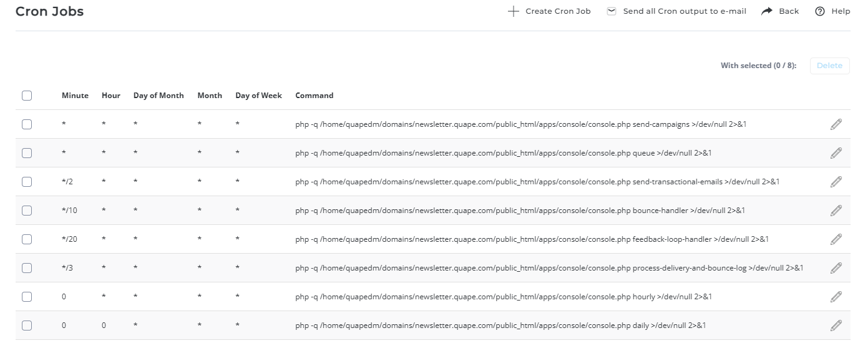Click the Send all Cron output to e-mail link

pyautogui.click(x=685, y=11)
